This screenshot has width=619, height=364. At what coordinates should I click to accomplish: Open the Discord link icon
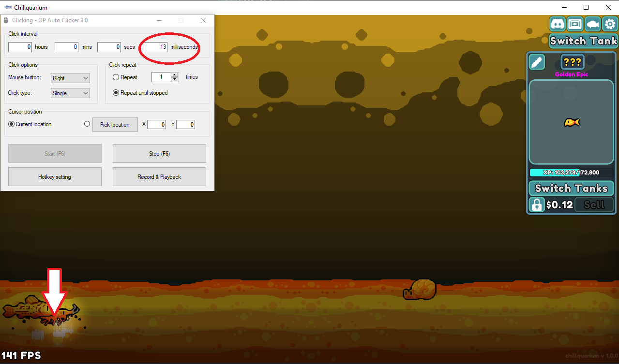click(x=558, y=24)
